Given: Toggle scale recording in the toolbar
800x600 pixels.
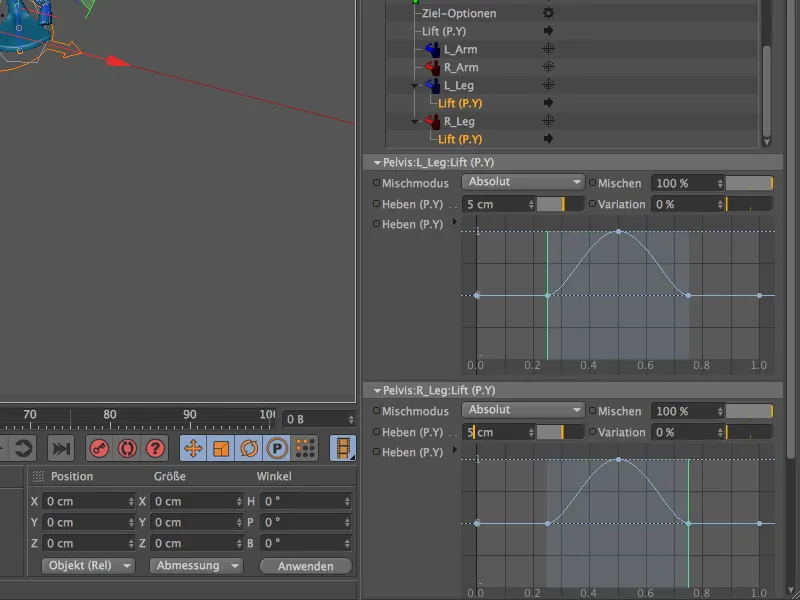Looking at the screenshot, I should pos(219,448).
